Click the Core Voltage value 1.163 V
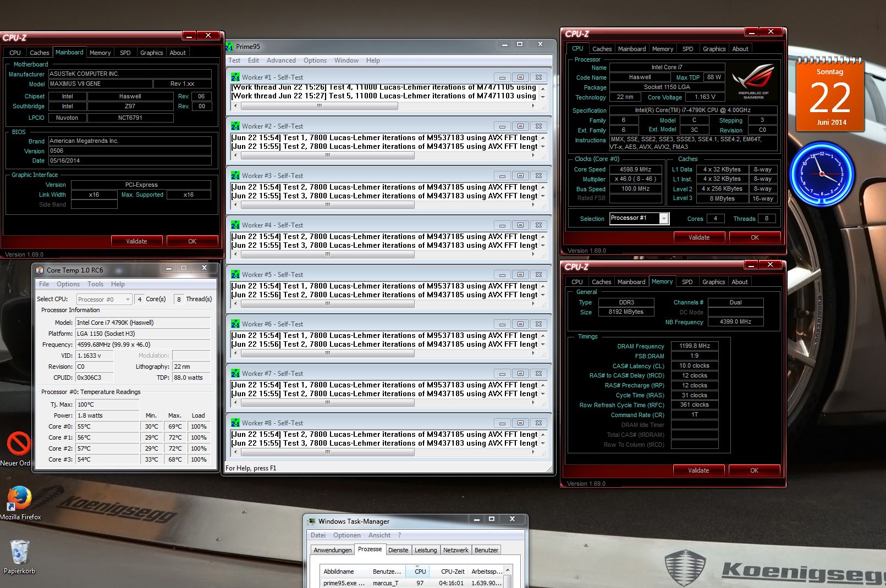The height and width of the screenshot is (588, 886). pos(705,97)
